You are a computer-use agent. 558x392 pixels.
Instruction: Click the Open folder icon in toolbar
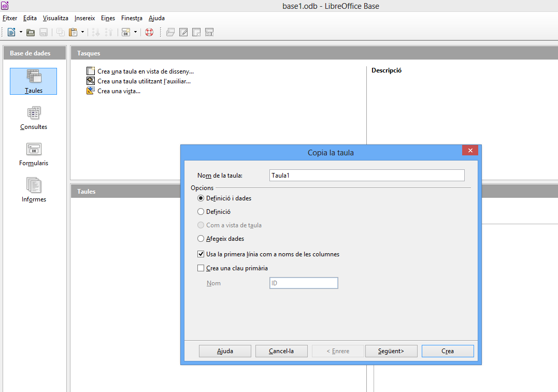tap(31, 32)
